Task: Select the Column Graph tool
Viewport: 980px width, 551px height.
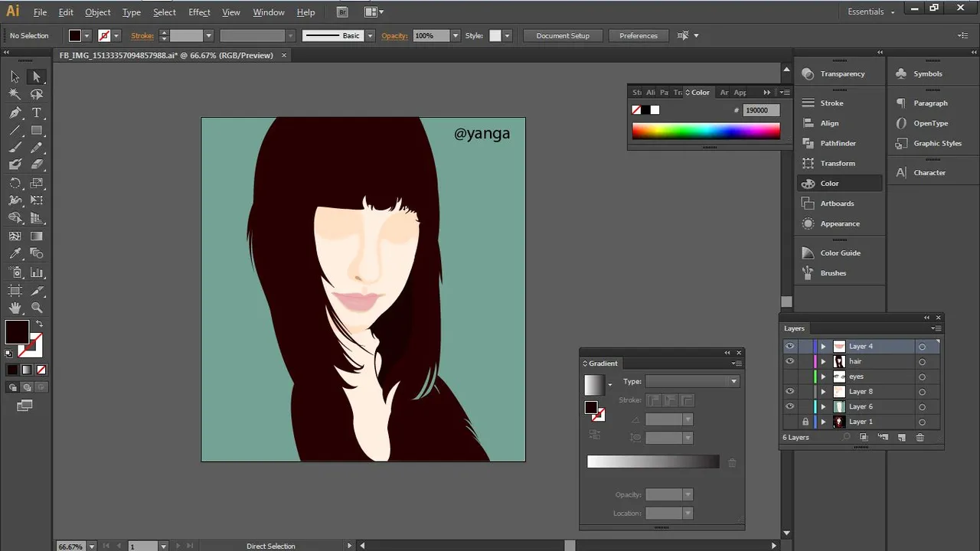Action: (x=36, y=272)
